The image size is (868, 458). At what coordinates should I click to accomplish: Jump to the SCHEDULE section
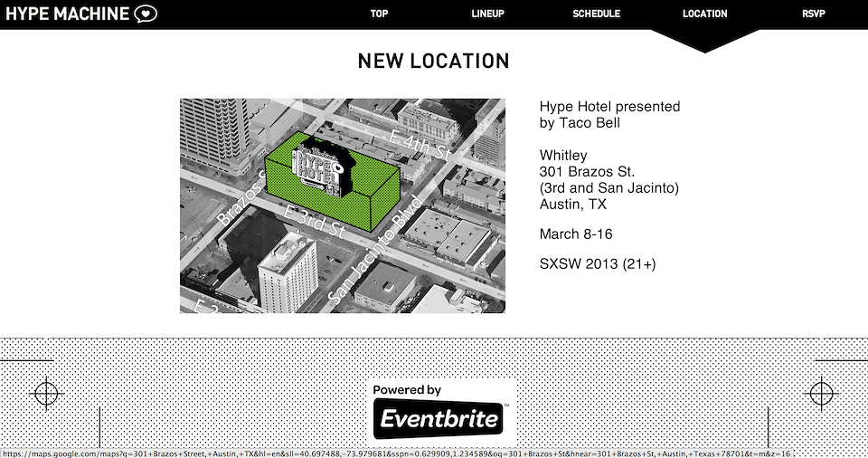pos(596,14)
